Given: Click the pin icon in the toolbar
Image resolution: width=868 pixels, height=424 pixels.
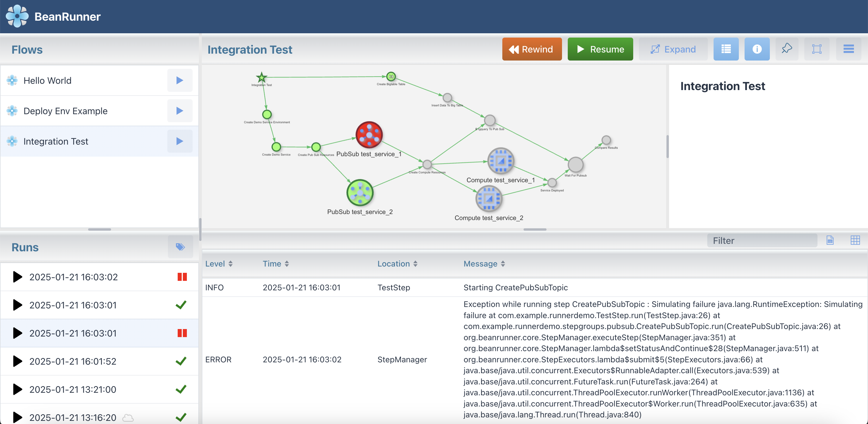Looking at the screenshot, I should pyautogui.click(x=786, y=49).
